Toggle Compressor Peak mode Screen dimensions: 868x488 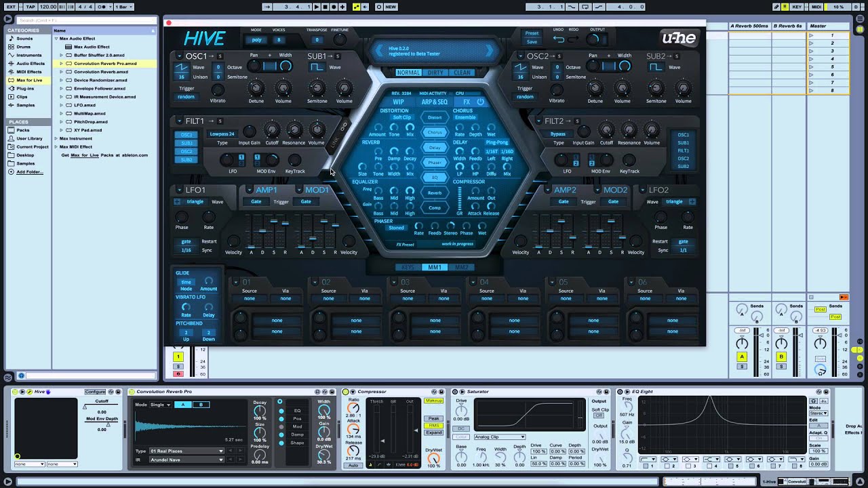[433, 418]
